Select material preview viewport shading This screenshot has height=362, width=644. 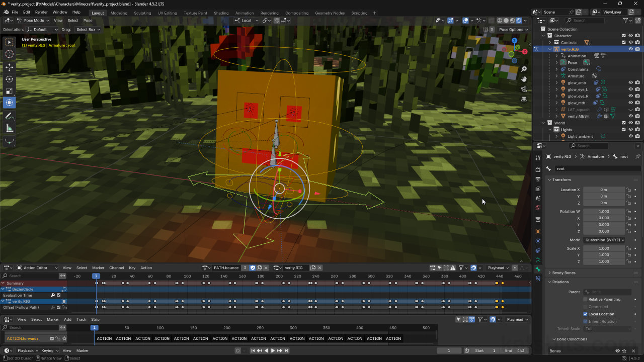tap(512, 21)
